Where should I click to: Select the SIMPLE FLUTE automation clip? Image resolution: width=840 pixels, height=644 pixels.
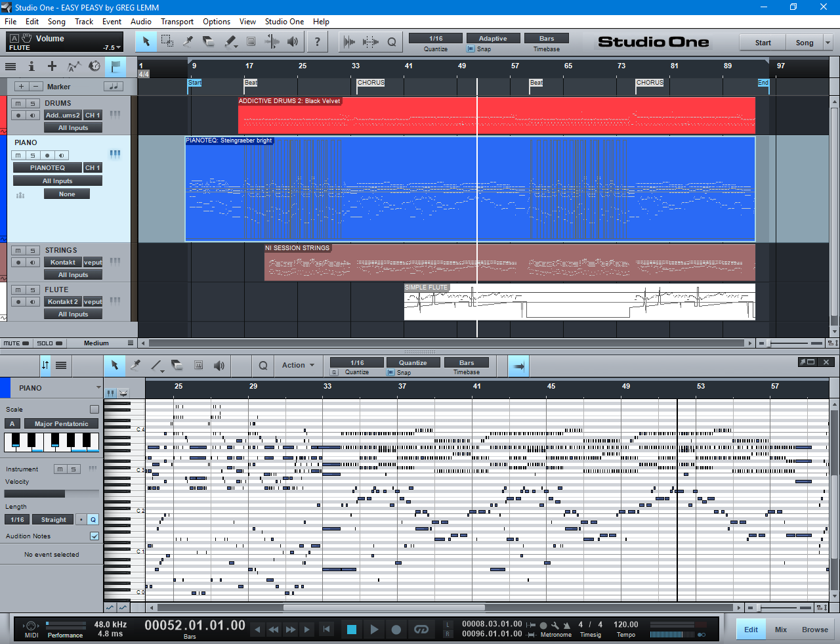click(579, 302)
